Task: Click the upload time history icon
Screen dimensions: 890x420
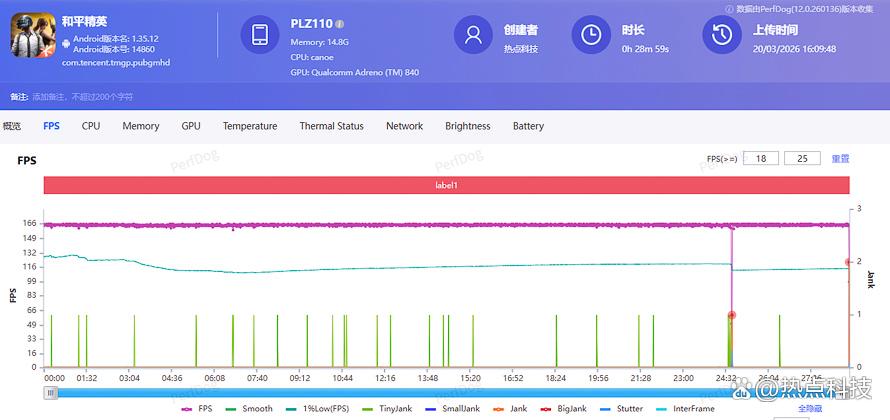Action: tap(721, 35)
